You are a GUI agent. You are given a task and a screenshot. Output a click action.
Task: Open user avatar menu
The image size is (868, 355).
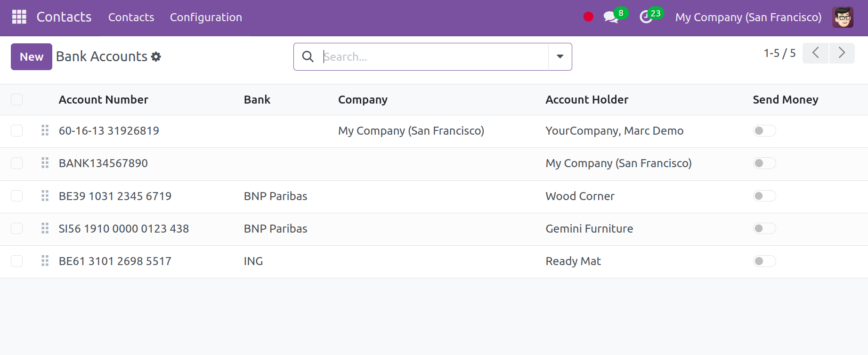(843, 17)
